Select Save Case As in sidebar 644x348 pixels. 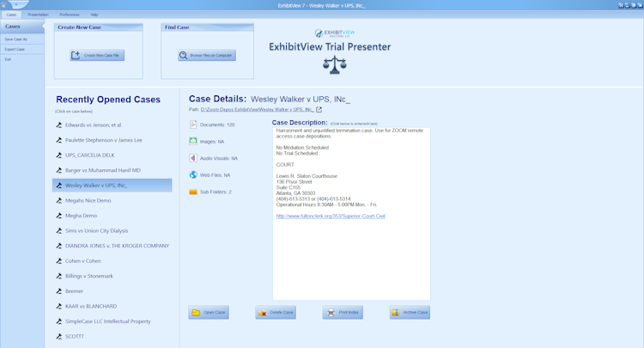[x=16, y=39]
